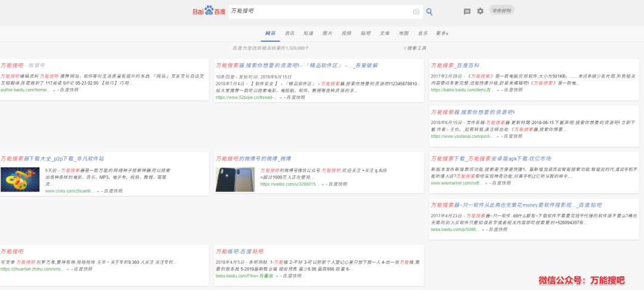Open 百度快照 for the youtaoqi.com result
The image size is (644, 290).
click(x=513, y=137)
